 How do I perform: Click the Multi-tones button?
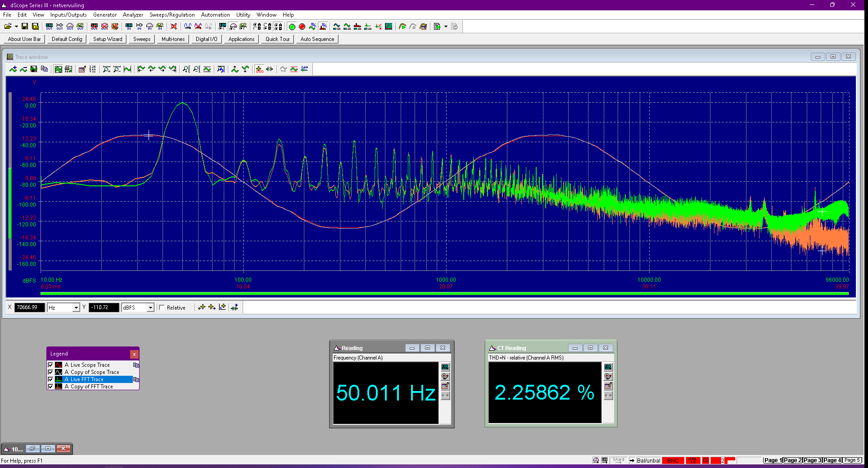173,39
